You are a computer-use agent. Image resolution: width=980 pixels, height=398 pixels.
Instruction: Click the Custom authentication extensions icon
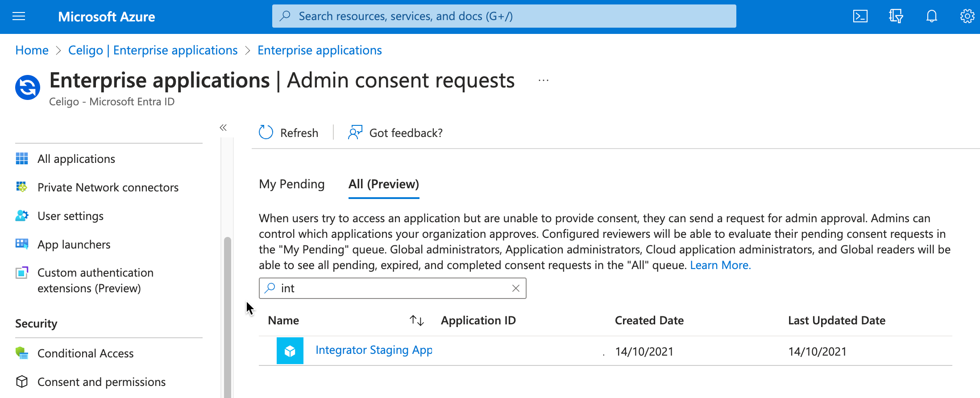(x=22, y=272)
